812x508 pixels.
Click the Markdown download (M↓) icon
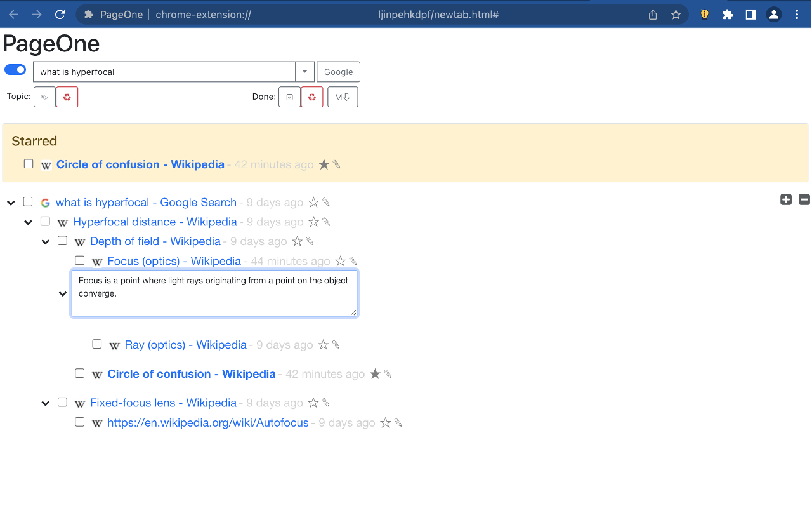point(343,97)
